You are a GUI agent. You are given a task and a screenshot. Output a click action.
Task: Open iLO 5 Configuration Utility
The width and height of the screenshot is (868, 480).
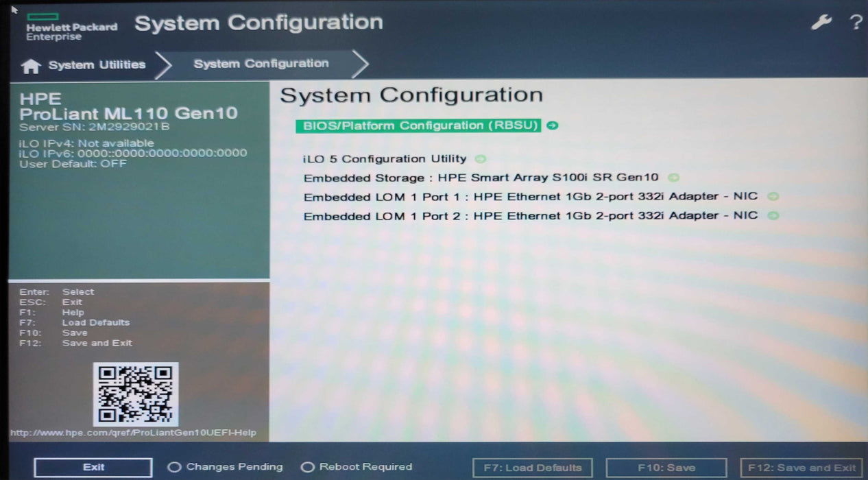click(385, 159)
